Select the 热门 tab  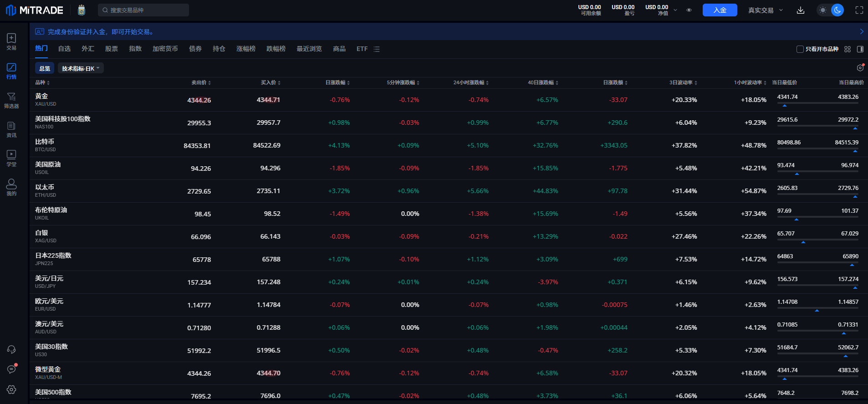tap(41, 48)
